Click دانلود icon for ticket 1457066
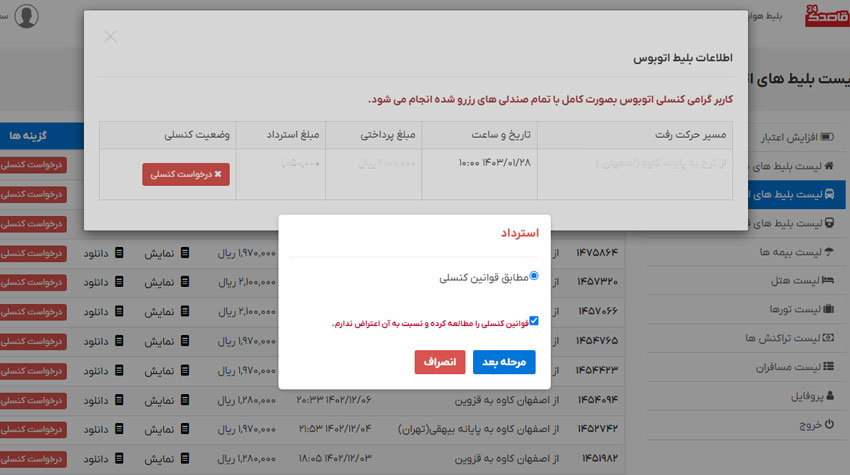Viewport: 850px width, 475px height. tap(119, 311)
